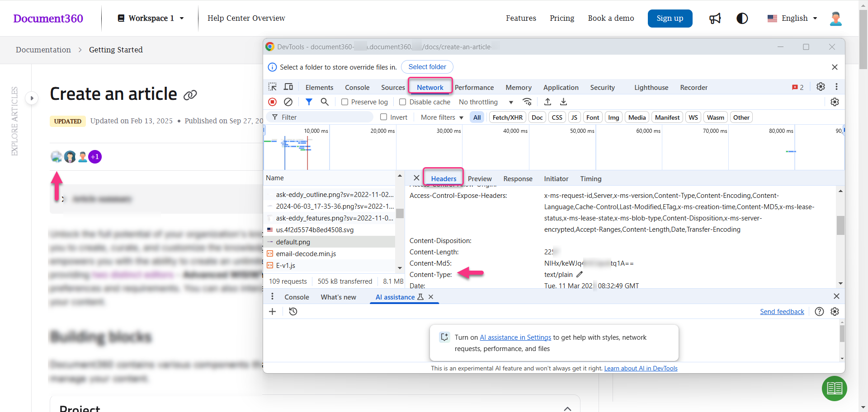Switch to the Elements panel tab
The width and height of the screenshot is (868, 412).
point(319,88)
